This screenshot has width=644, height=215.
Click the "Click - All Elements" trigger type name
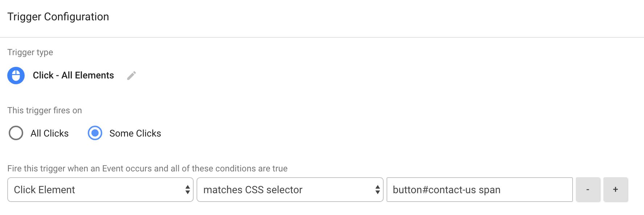(73, 75)
